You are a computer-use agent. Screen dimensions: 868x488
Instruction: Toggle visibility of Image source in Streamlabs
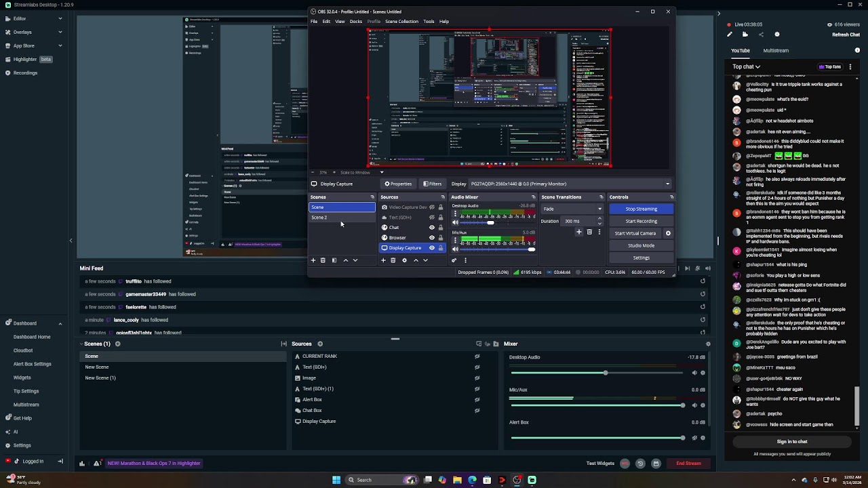coord(477,378)
